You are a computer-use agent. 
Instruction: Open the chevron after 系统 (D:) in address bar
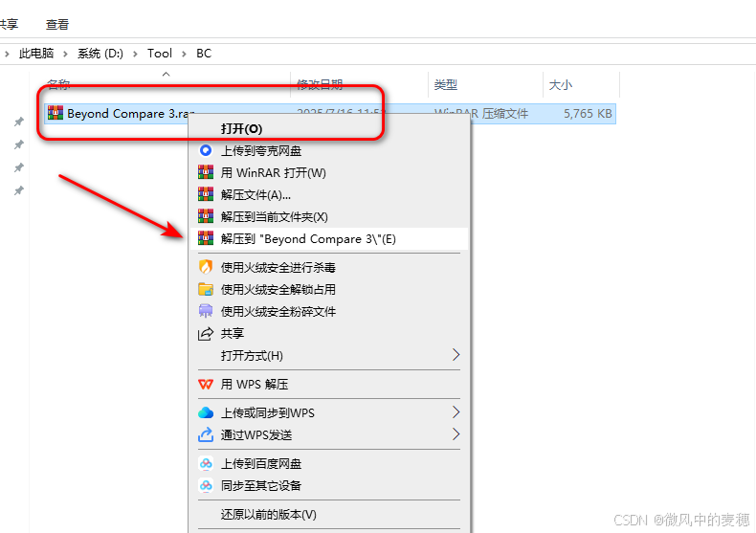click(x=136, y=54)
